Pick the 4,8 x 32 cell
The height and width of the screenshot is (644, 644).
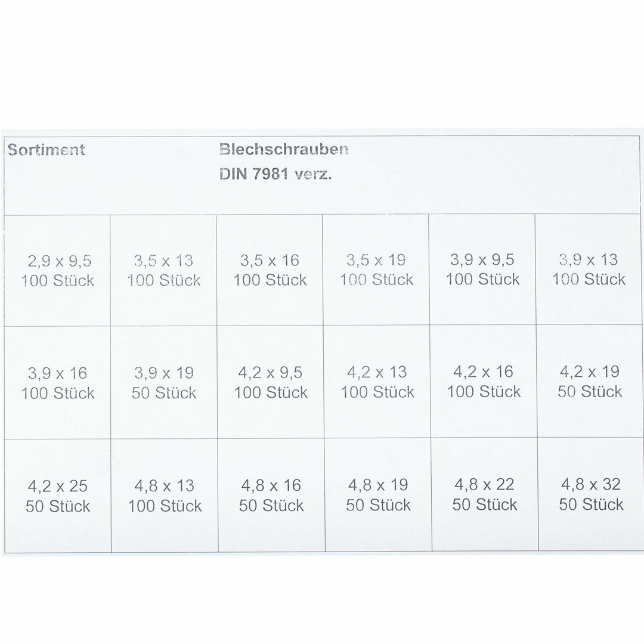coord(590,494)
